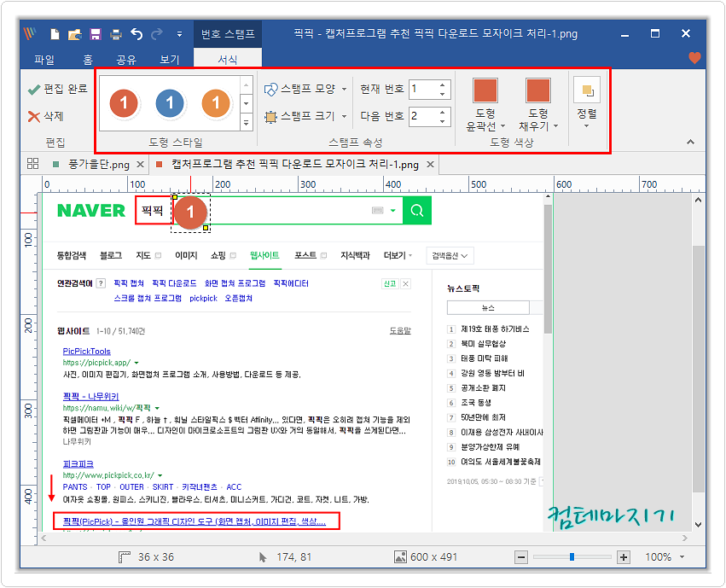Save with the purple floppy disk icon
The image size is (726, 588).
click(96, 34)
